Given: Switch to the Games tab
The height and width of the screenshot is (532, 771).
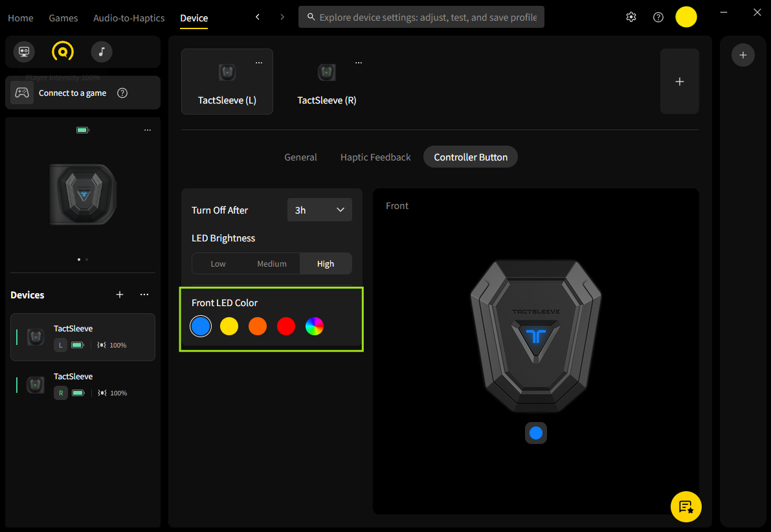Looking at the screenshot, I should tap(63, 18).
